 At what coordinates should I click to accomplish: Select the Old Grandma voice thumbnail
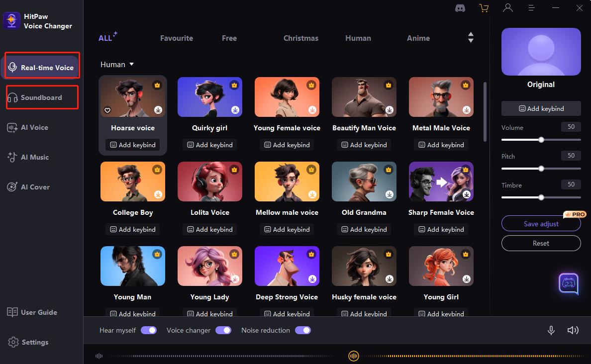pos(364,182)
